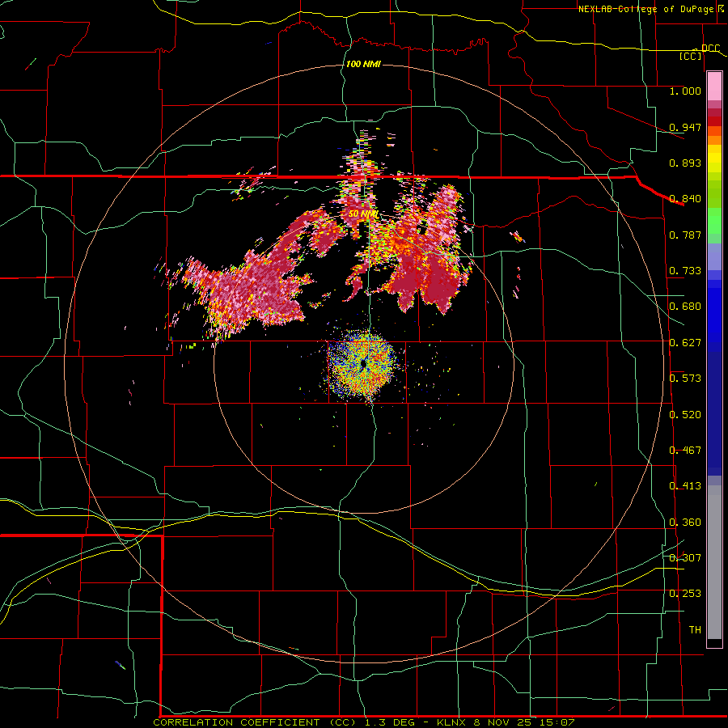728x728 pixels.
Task: Click the 0.413 color scale value
Action: [685, 486]
